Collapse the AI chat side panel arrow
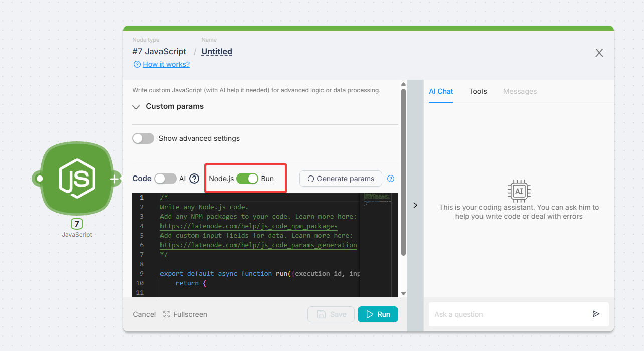The image size is (644, 351). [415, 205]
